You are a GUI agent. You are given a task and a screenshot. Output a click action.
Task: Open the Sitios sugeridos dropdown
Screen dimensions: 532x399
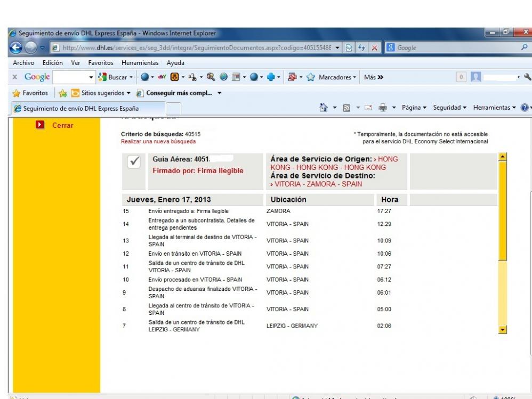[128, 93]
